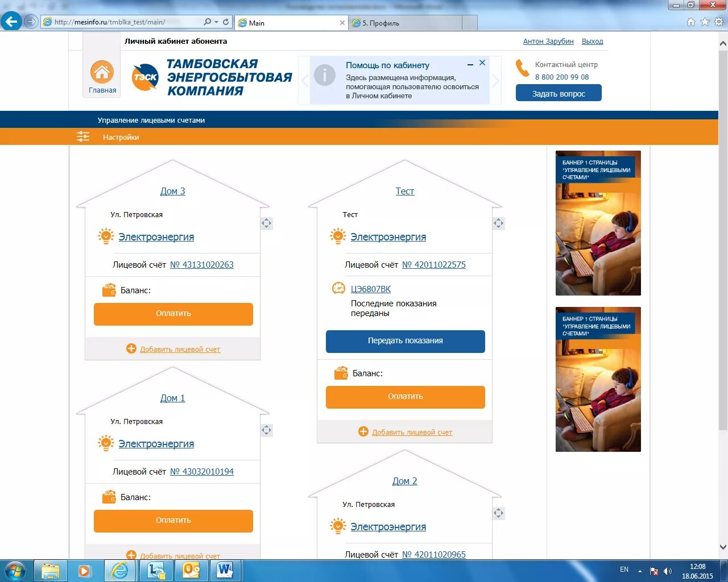This screenshot has height=582, width=728.
Task: Close the Main browser tab
Action: click(342, 23)
